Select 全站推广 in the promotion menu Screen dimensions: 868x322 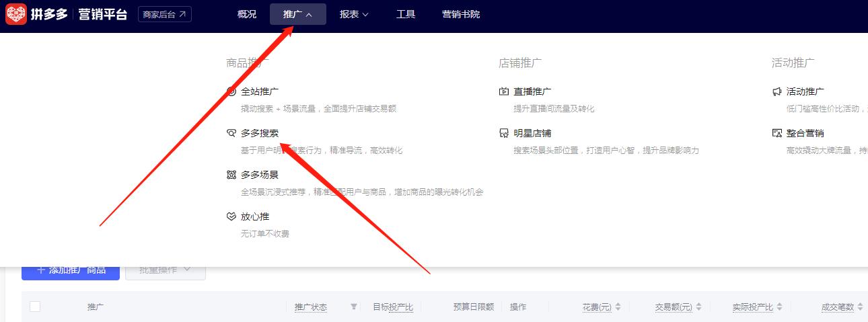click(x=260, y=91)
